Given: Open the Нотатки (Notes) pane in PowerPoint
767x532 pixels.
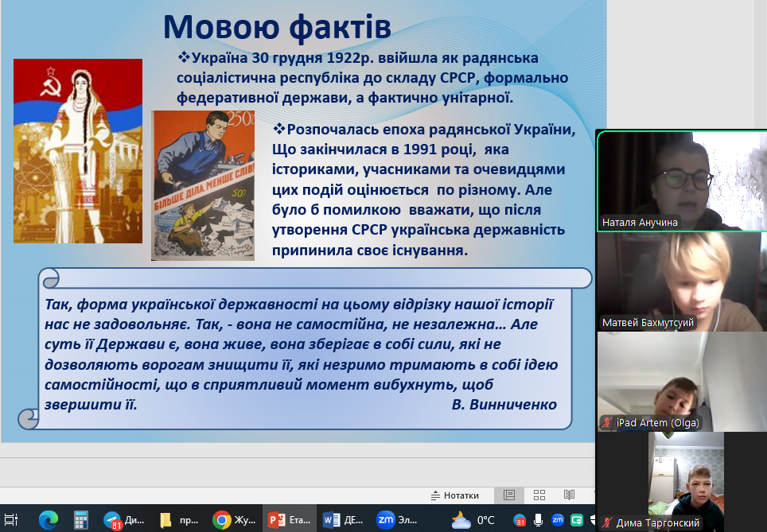Looking at the screenshot, I should click(455, 495).
